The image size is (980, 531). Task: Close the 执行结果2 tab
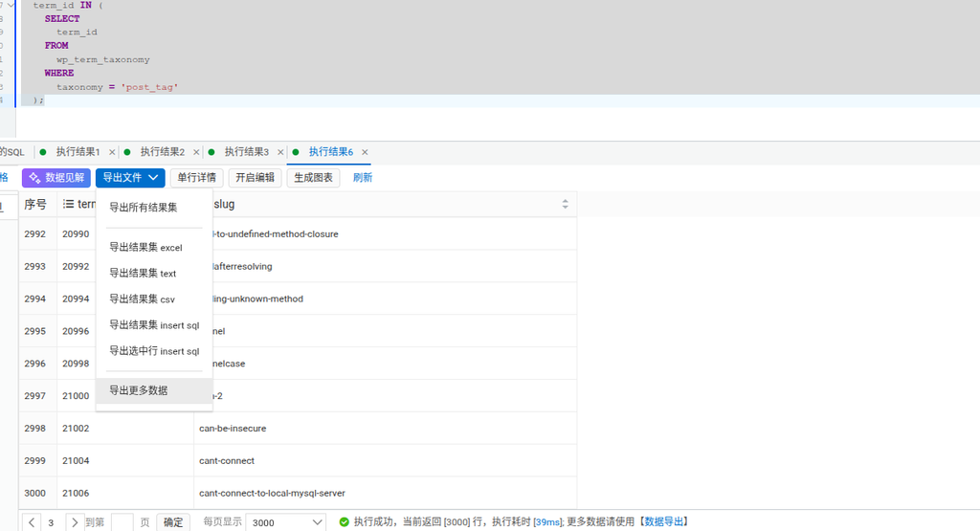click(x=196, y=152)
